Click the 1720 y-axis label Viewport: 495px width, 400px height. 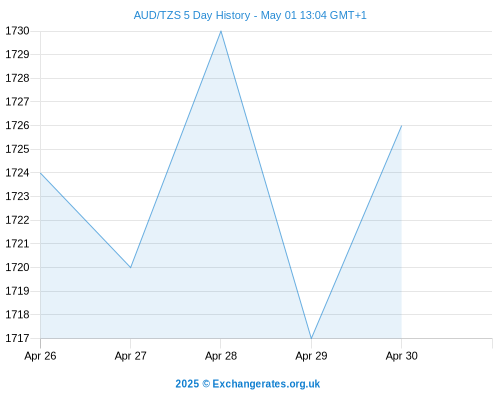point(17,267)
